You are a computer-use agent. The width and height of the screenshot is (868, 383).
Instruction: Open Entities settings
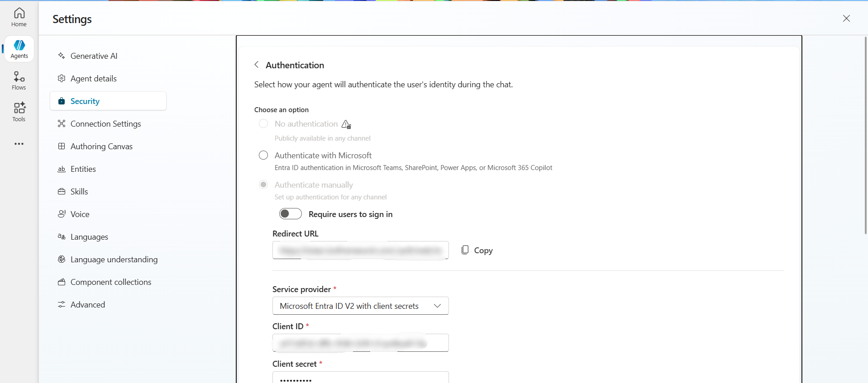pyautogui.click(x=108, y=169)
